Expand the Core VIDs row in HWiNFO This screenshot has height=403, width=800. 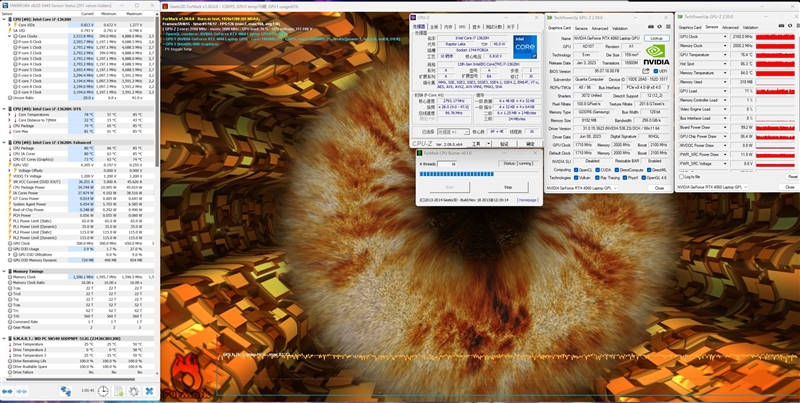coord(9,25)
